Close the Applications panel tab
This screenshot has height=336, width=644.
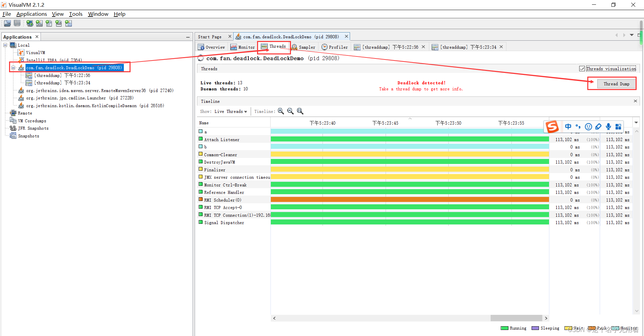(37, 37)
